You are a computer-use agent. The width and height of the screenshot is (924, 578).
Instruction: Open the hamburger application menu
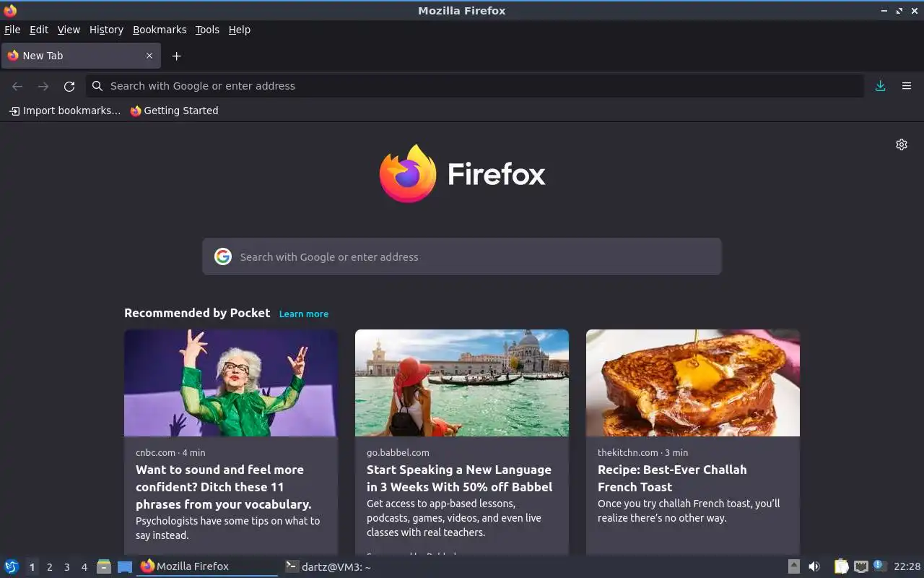(907, 86)
